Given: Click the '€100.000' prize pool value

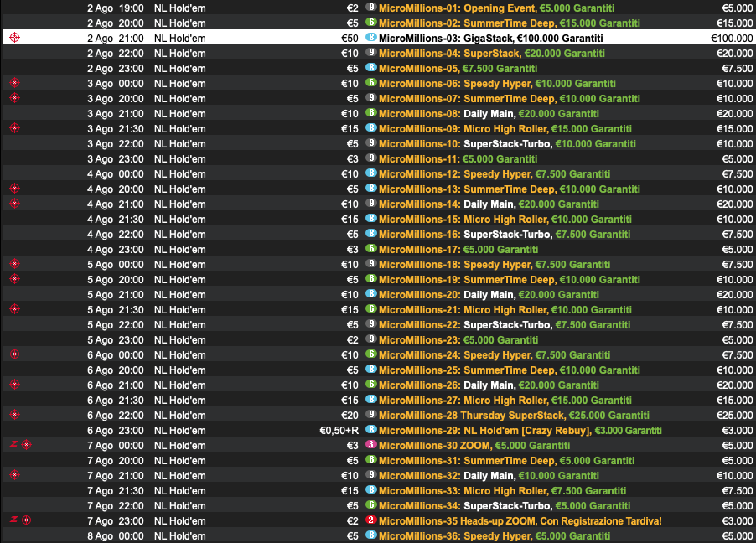Looking at the screenshot, I should coord(732,38).
